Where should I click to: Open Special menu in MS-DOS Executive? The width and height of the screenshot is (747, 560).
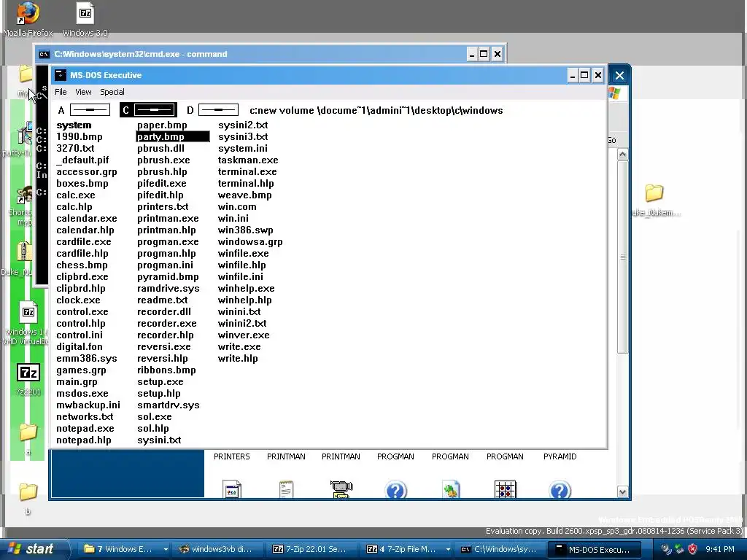pos(112,92)
